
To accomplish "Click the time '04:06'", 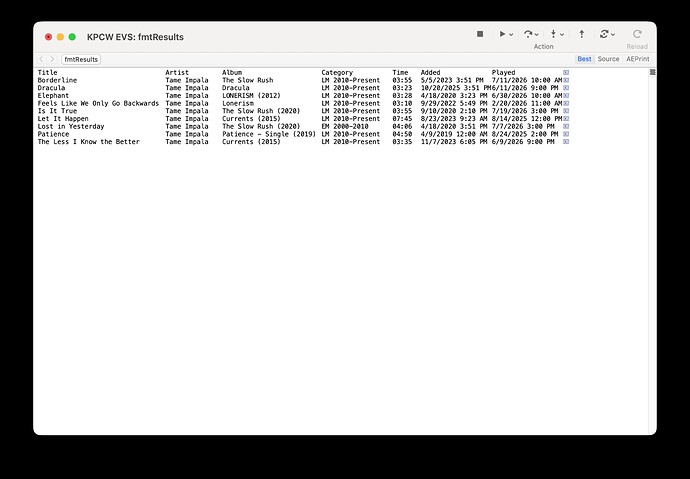I will pyautogui.click(x=402, y=126).
